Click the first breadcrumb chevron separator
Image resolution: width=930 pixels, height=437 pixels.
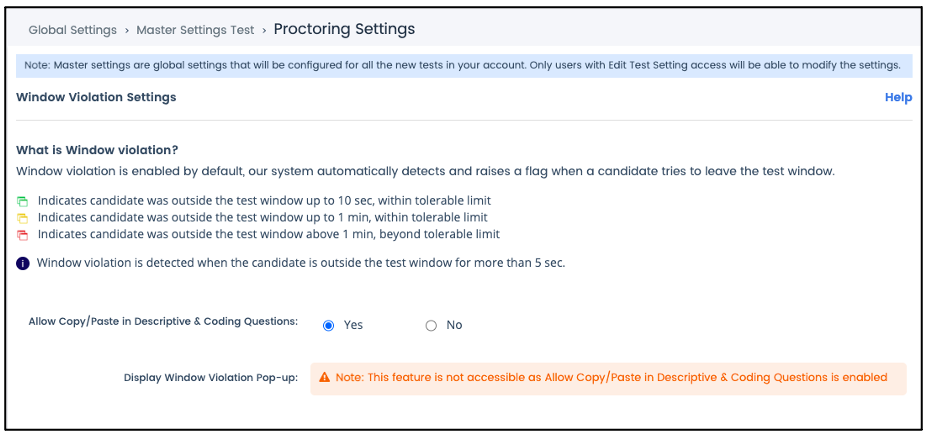127,30
